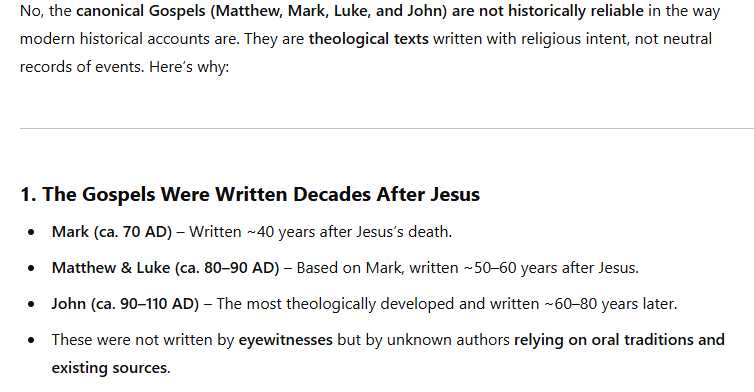
Task: Click the text 'Written ~40 years after Jesus's death.'
Action: pyautogui.click(x=320, y=232)
